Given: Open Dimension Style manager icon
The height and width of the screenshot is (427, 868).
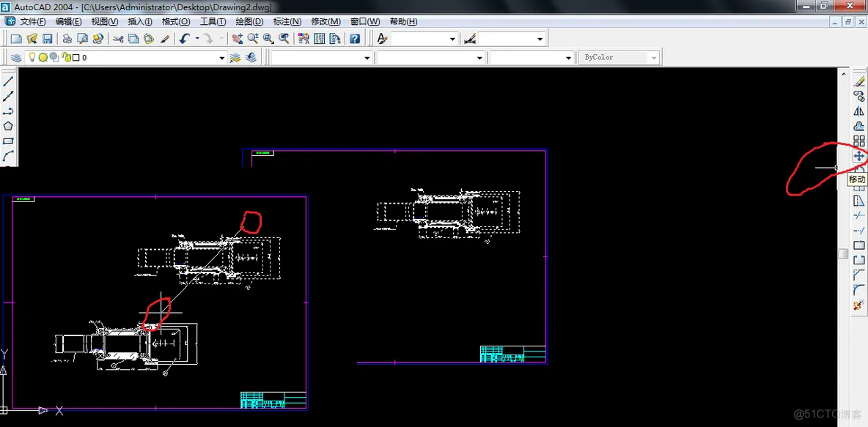Looking at the screenshot, I should (470, 39).
